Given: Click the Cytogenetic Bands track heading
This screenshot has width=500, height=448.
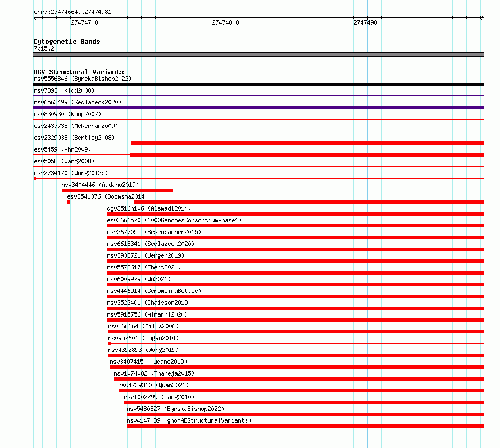Looking at the screenshot, I should tap(67, 42).
